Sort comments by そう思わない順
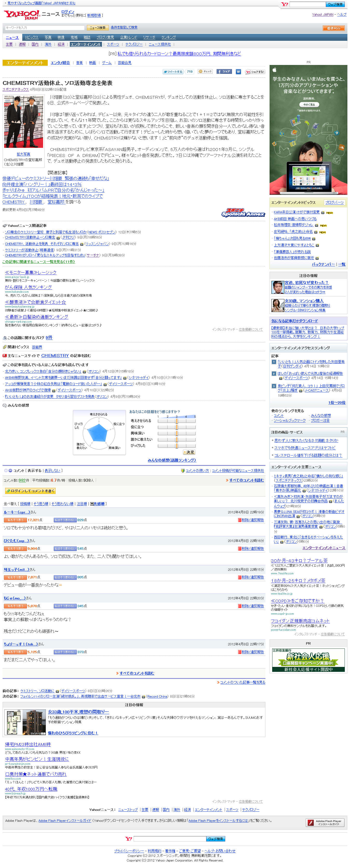 [x=62, y=504]
